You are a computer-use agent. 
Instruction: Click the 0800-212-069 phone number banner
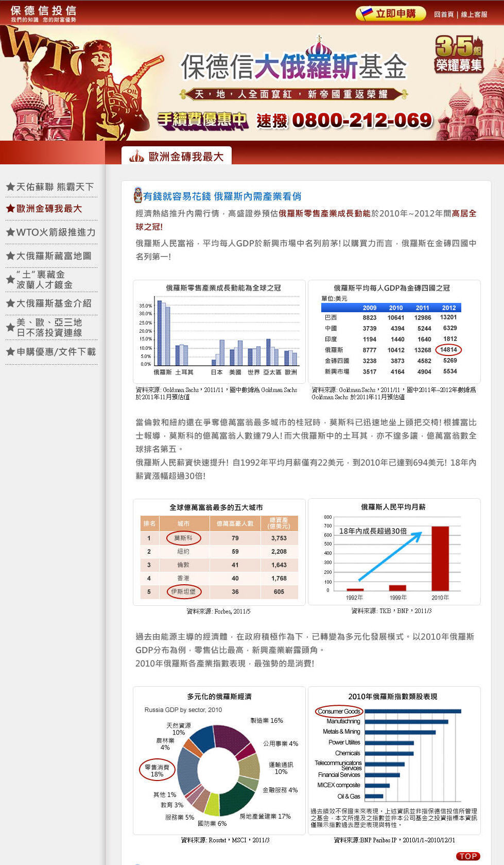pos(362,120)
